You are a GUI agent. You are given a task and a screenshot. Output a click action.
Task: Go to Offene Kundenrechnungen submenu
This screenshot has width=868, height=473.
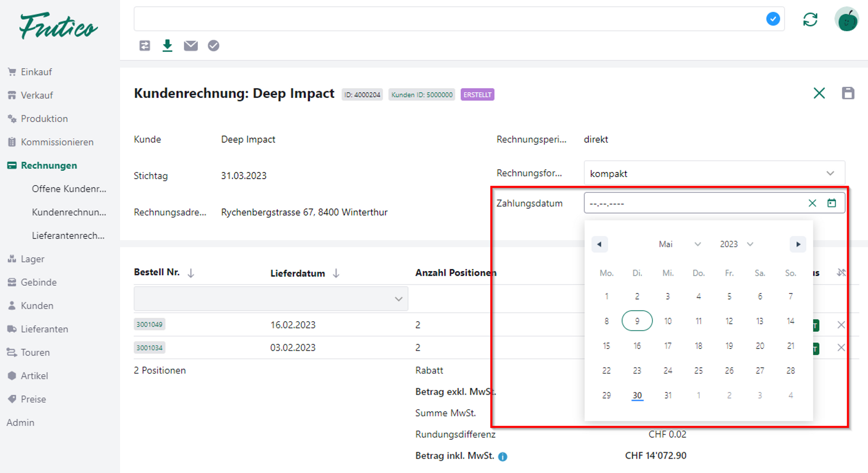coord(69,189)
